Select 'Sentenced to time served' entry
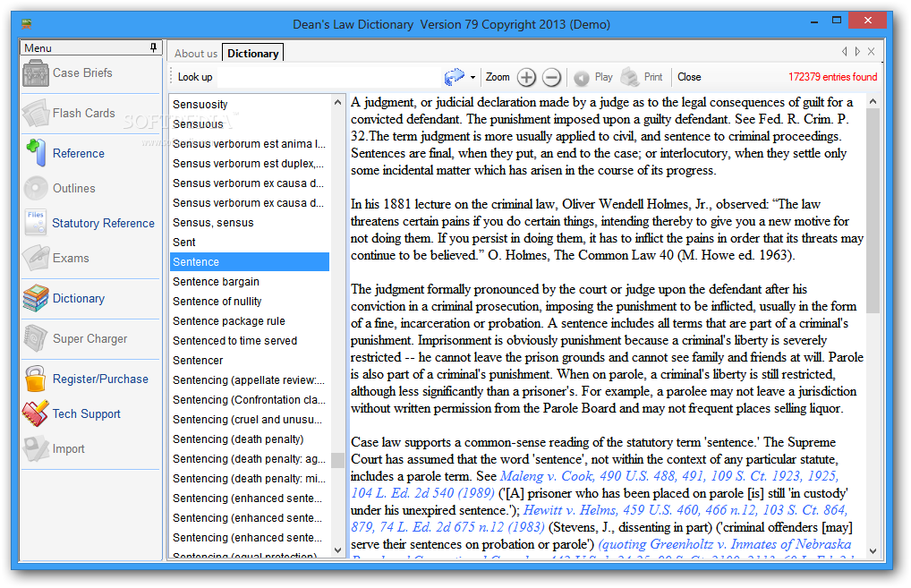The image size is (911, 588). click(x=250, y=341)
